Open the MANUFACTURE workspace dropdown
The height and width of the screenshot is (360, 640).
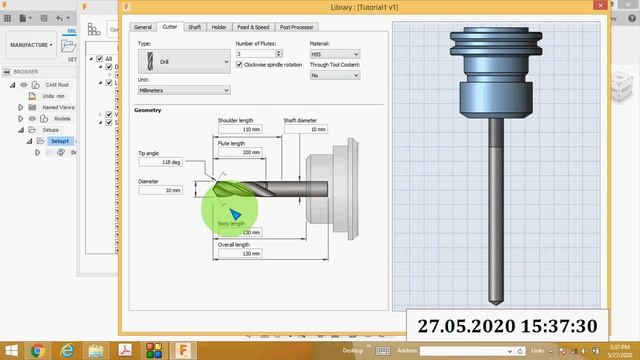(x=31, y=45)
